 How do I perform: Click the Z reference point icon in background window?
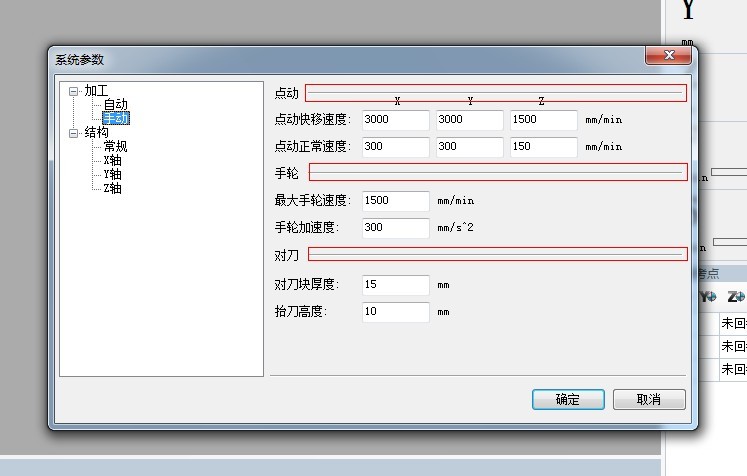[736, 297]
